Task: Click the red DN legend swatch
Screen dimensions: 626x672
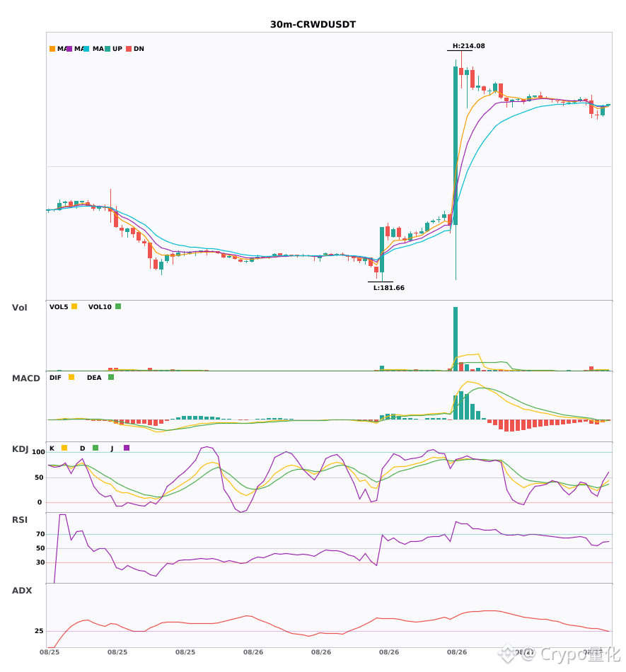Action: tap(129, 49)
